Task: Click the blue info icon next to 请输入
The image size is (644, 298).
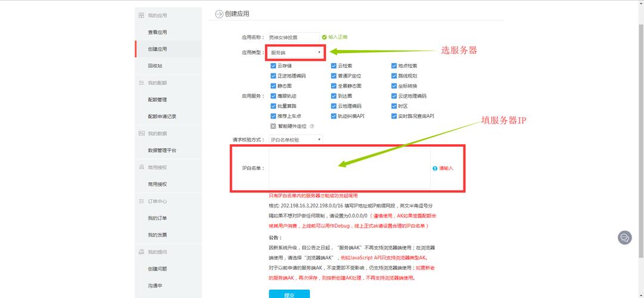Action: [x=435, y=169]
